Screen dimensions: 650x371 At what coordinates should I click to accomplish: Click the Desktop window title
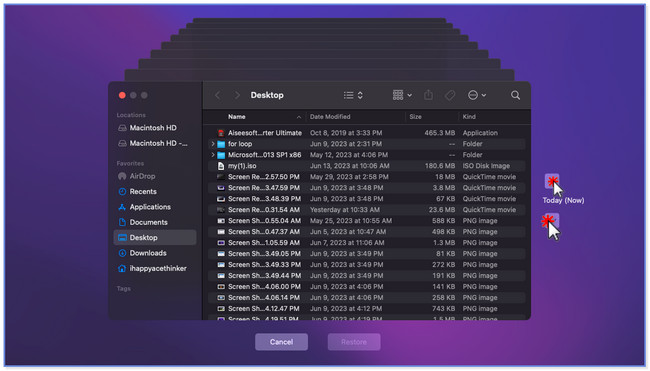click(x=267, y=95)
